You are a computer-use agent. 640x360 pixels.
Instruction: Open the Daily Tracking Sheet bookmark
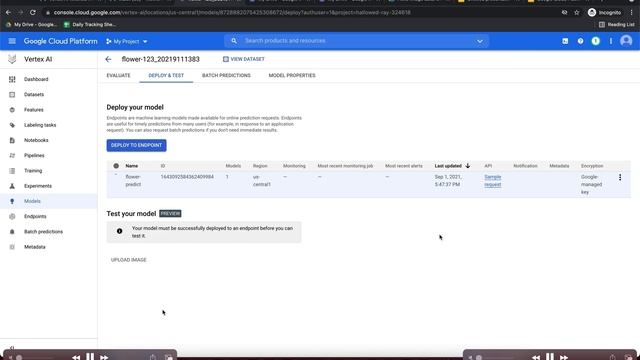[90, 24]
